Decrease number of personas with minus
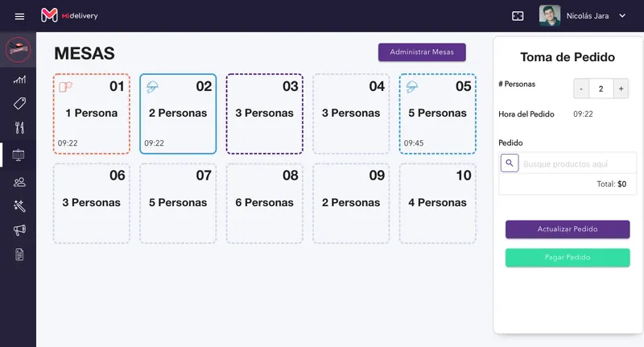 pyautogui.click(x=581, y=89)
